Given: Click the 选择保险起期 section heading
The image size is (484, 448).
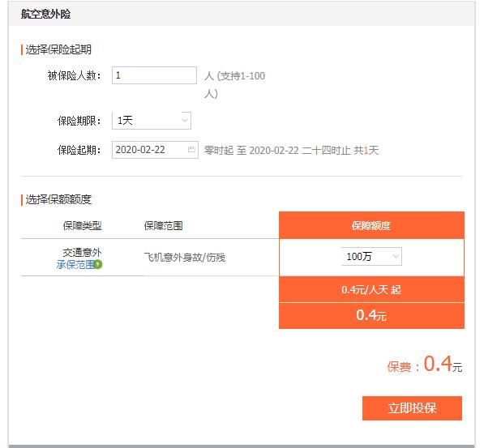Looking at the screenshot, I should 58,49.
